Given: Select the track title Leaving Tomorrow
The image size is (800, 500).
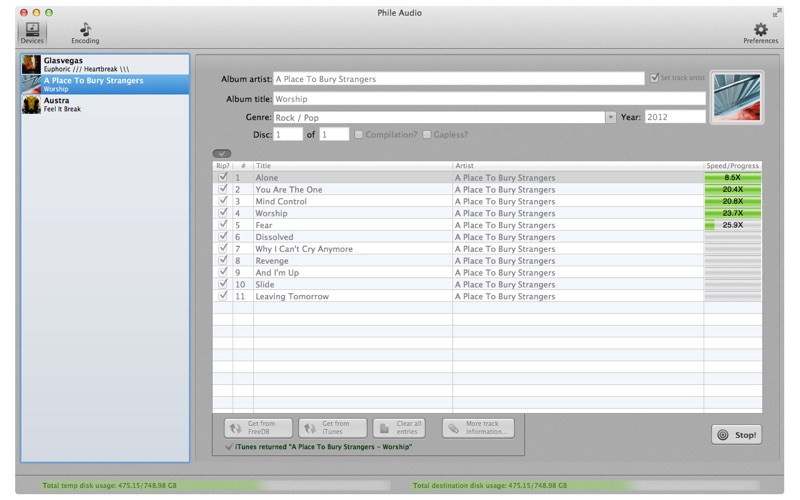Looking at the screenshot, I should [292, 296].
